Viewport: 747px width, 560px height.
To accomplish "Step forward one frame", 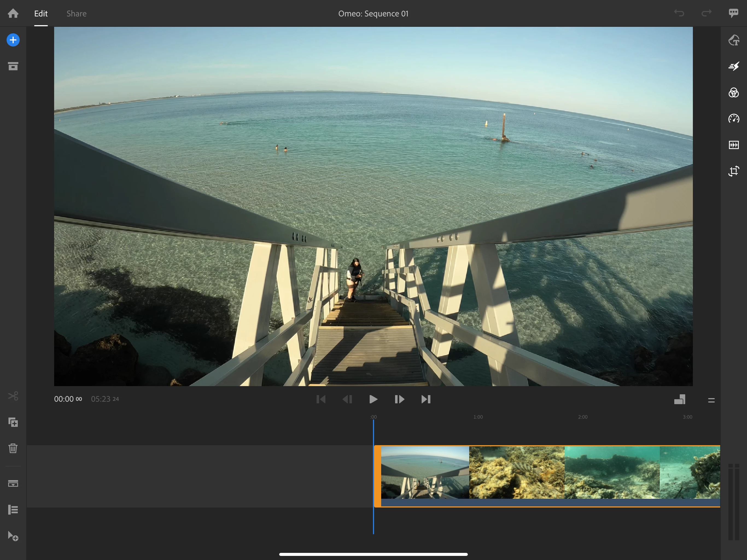I will point(399,399).
